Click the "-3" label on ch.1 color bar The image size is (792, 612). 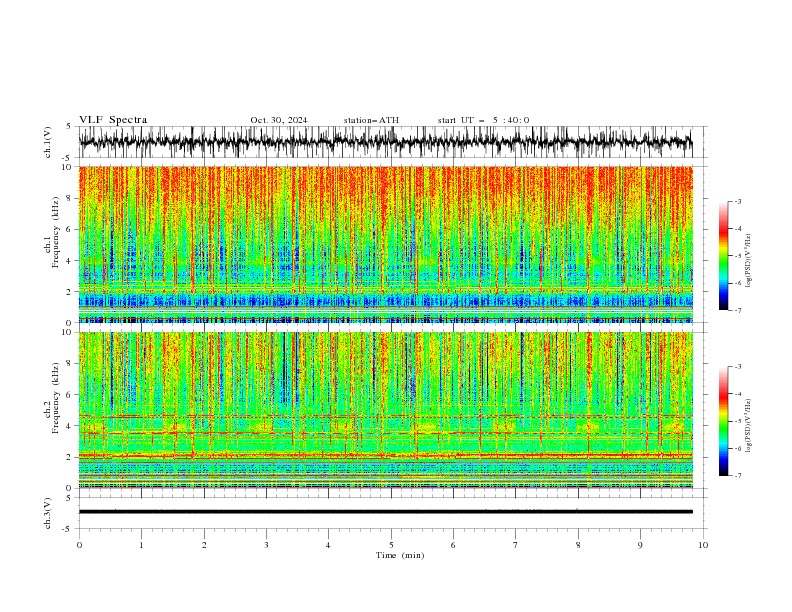click(738, 201)
